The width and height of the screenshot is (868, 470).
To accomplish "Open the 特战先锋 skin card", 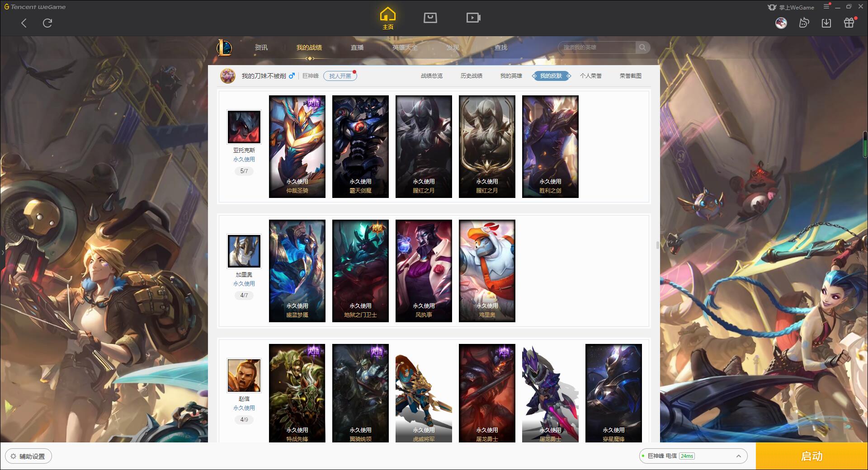I will pos(297,393).
